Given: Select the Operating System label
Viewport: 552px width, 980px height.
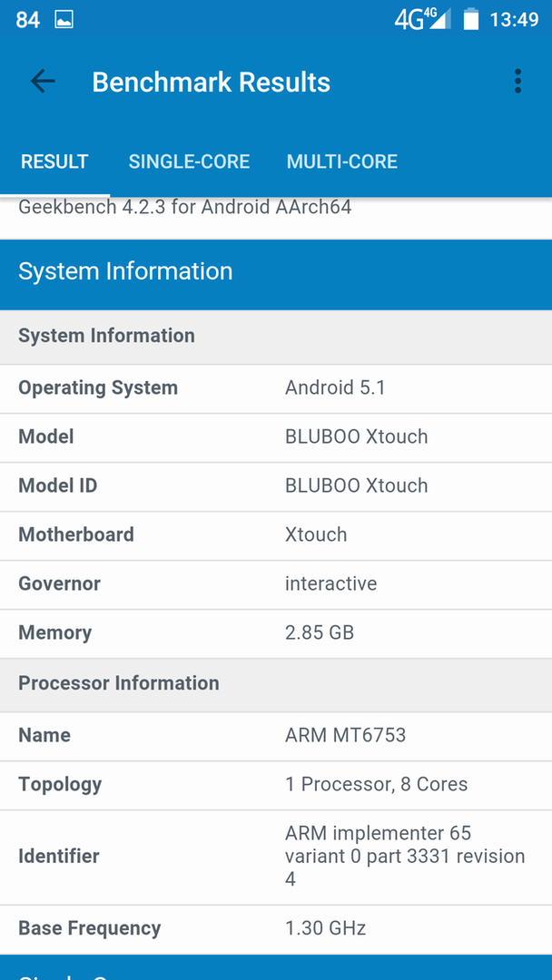Looking at the screenshot, I should tap(98, 388).
